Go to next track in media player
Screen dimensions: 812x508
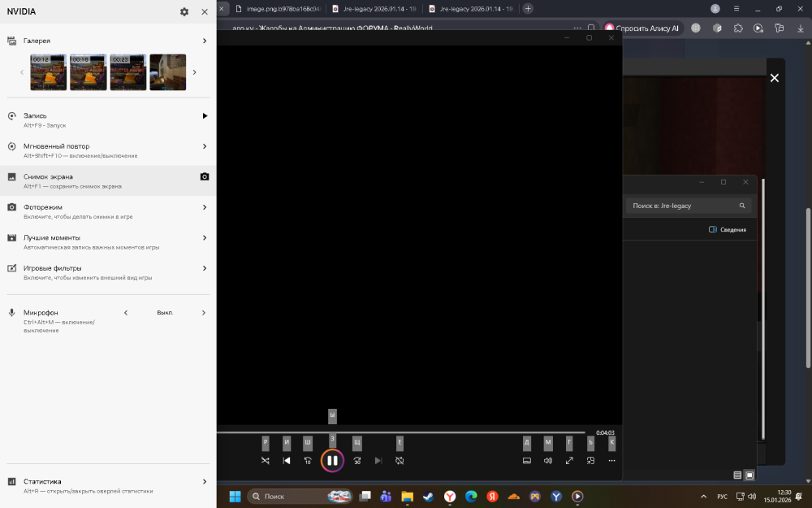378,460
